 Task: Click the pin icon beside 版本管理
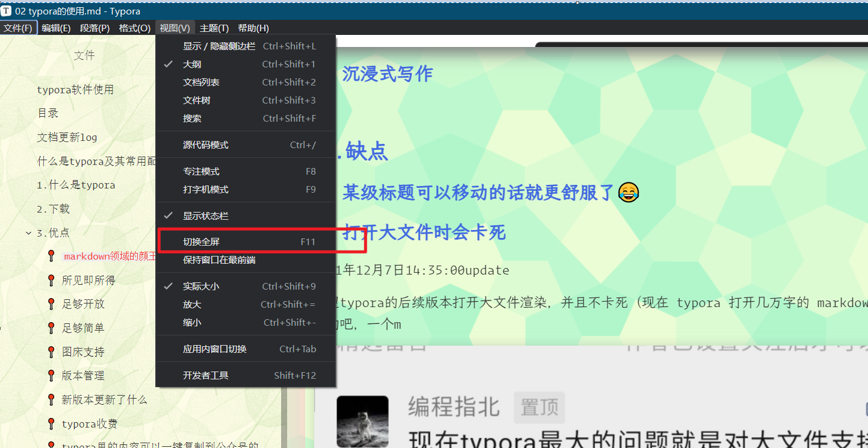(x=51, y=376)
